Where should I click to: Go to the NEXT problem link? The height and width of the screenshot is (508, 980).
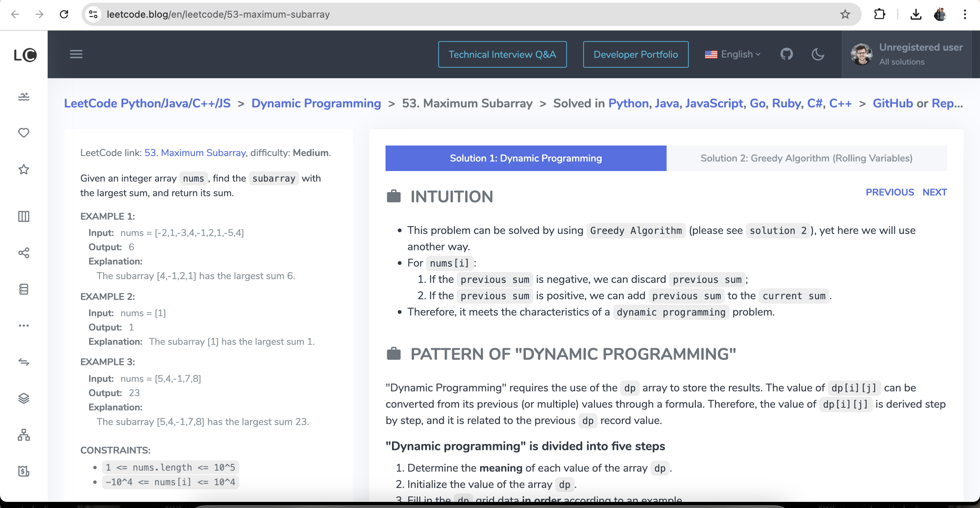tap(934, 192)
